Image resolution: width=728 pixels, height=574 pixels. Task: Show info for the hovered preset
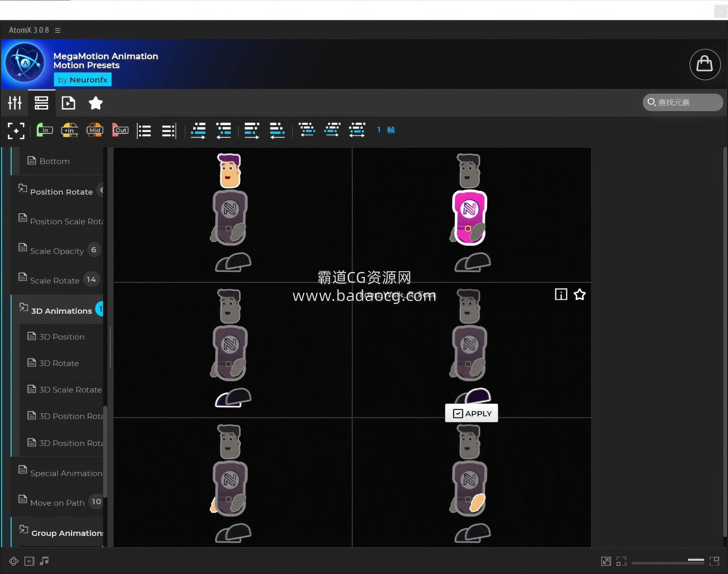pos(561,294)
